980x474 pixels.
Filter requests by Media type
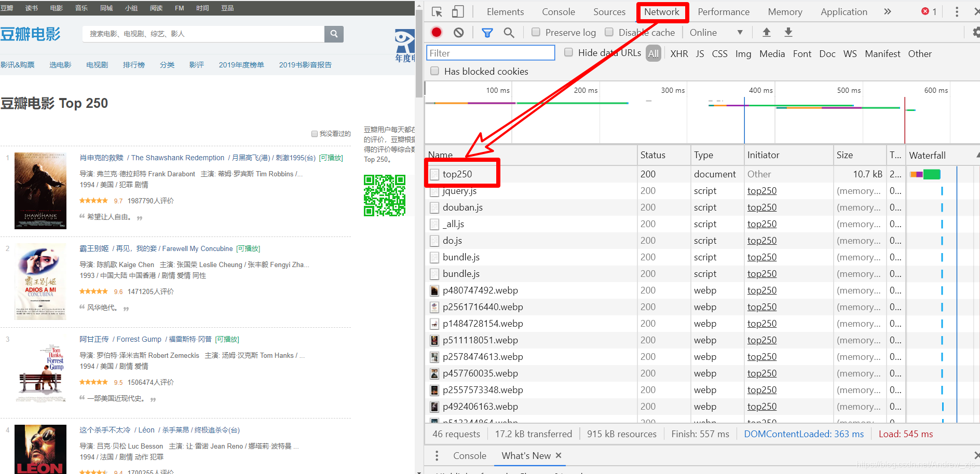[772, 54]
